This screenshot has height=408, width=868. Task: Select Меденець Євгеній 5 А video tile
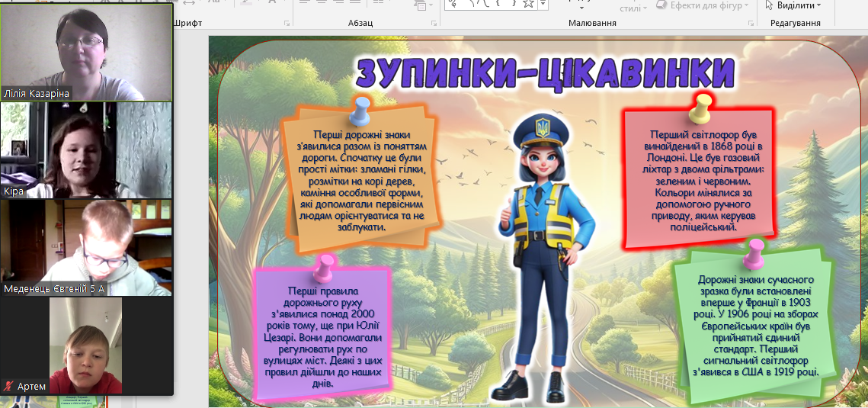tap(86, 247)
